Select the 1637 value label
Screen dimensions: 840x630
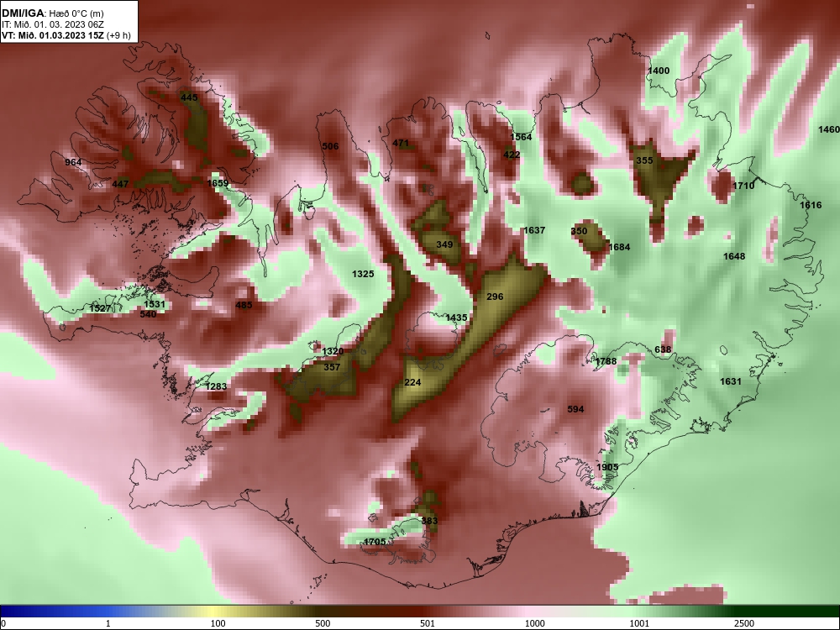(534, 230)
